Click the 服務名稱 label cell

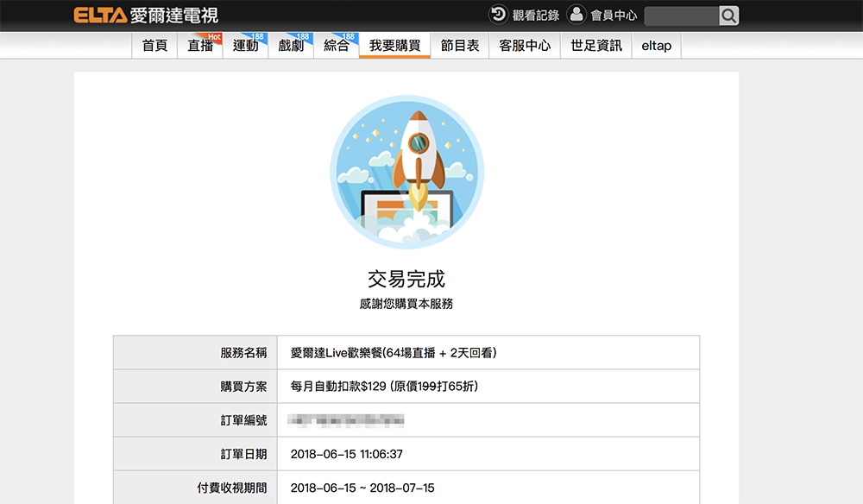coord(195,353)
